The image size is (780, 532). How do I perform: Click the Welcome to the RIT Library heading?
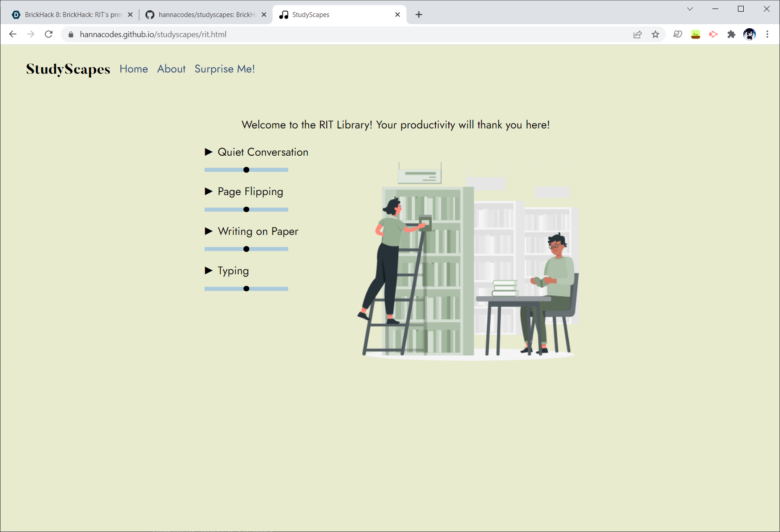click(x=396, y=125)
